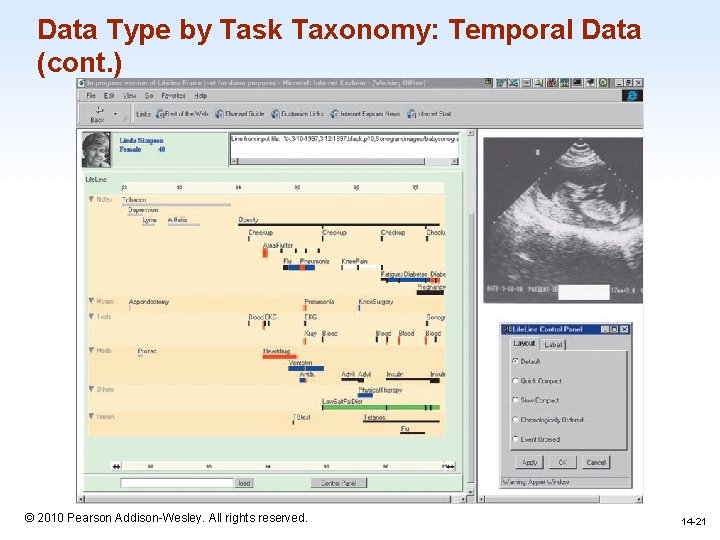The image size is (720, 540).
Task: Open Customize Links shortcut
Action: click(298, 114)
